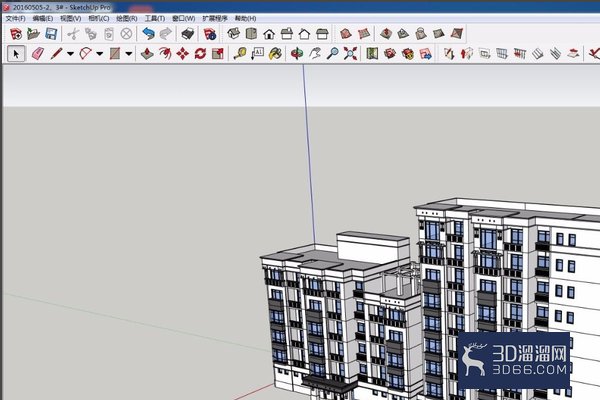The image size is (600, 400).
Task: Select the Paint Bucket tool
Action: tap(275, 54)
